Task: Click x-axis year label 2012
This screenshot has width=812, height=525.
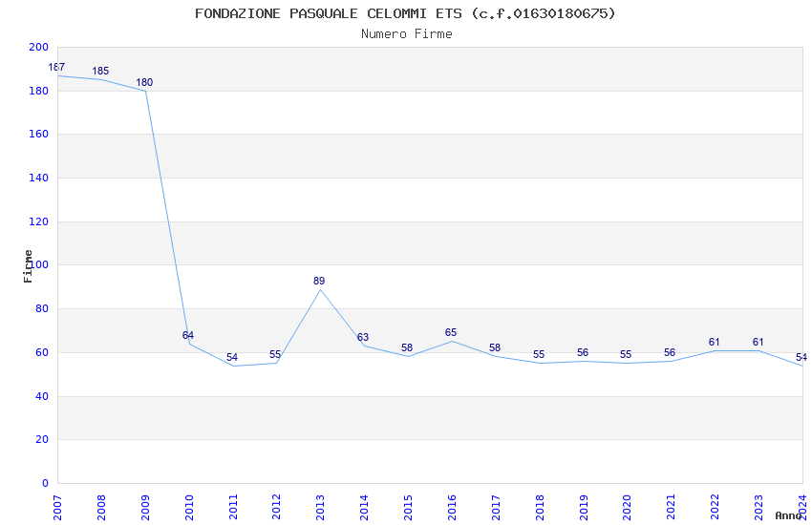Action: click(276, 508)
